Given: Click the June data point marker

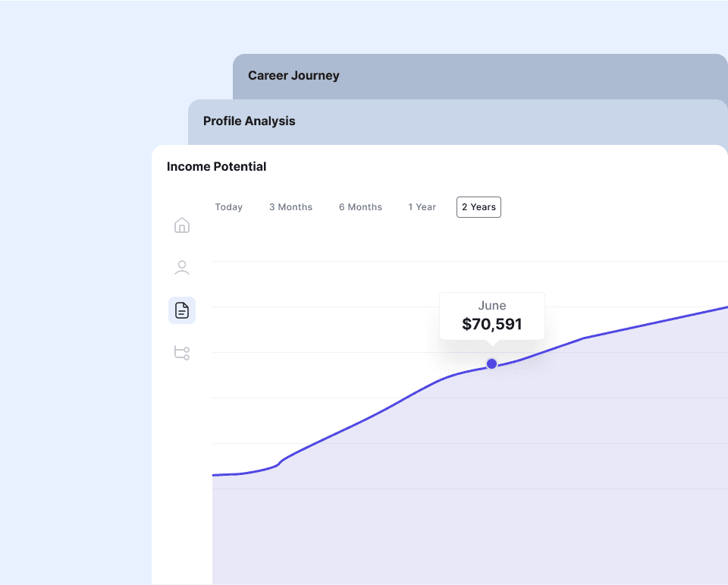Looking at the screenshot, I should pyautogui.click(x=491, y=364).
